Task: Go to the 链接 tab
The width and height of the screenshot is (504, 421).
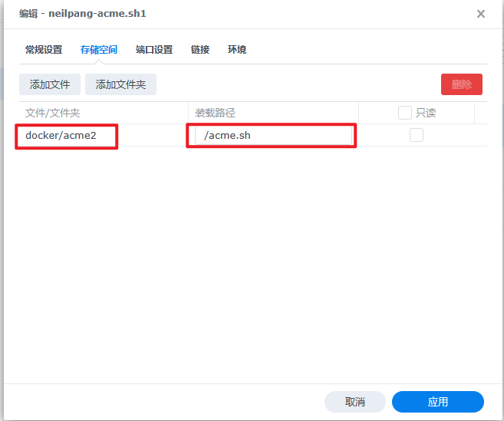Action: (200, 50)
